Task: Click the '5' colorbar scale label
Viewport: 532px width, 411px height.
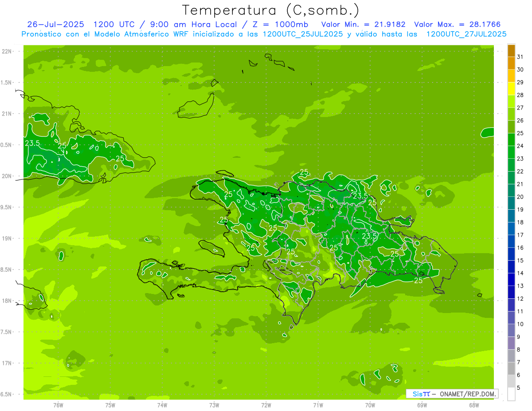Action: click(519, 388)
